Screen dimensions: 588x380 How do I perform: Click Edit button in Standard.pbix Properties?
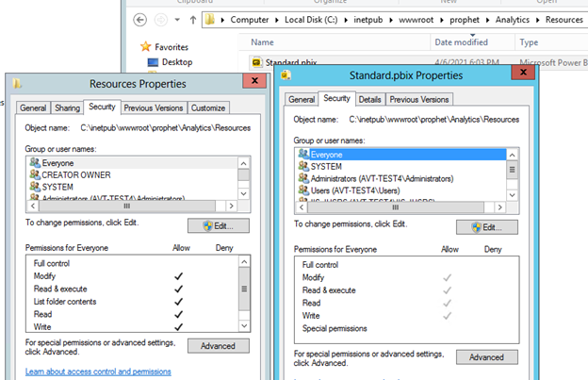487,227
